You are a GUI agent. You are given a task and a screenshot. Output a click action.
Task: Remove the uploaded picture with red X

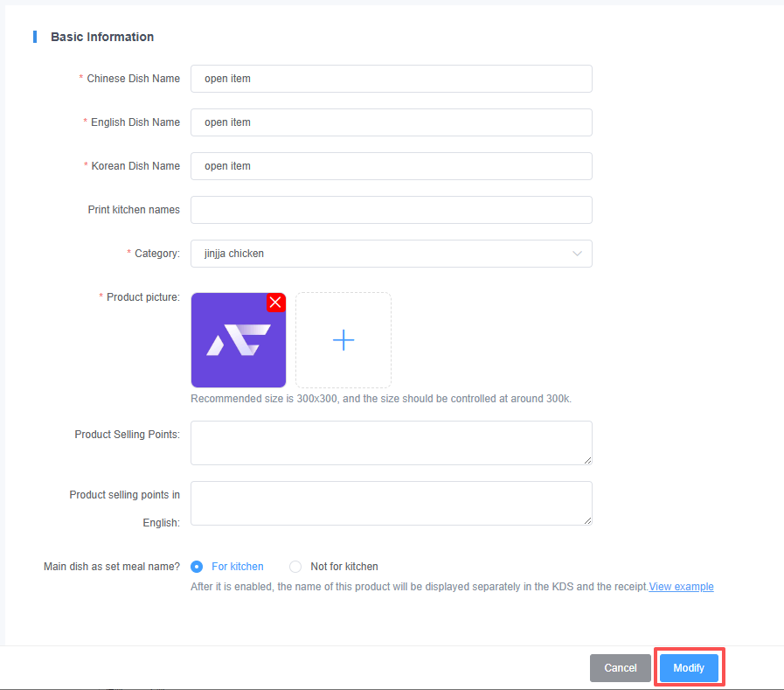click(275, 303)
